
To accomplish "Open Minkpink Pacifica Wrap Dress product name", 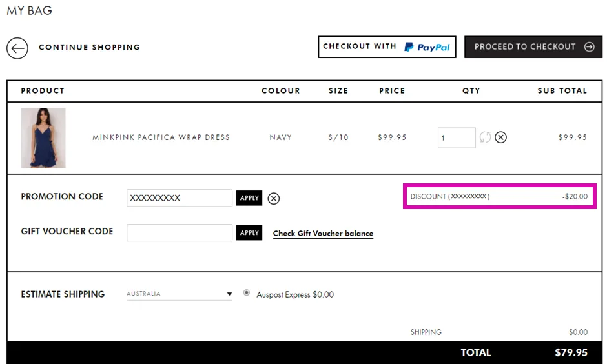I will click(x=161, y=137).
